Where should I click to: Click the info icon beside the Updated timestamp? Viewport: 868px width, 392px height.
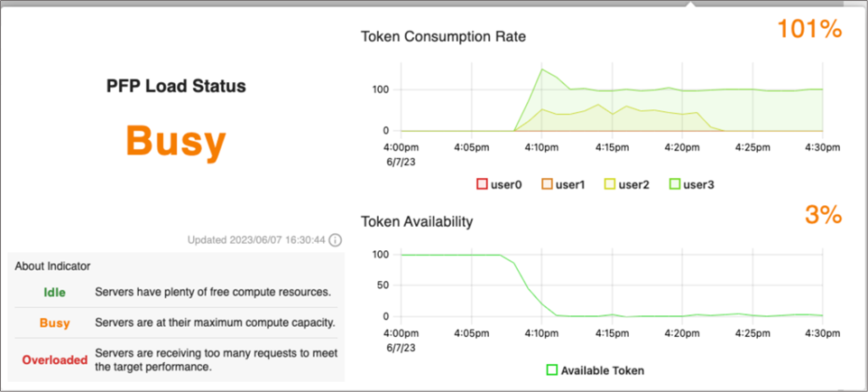pyautogui.click(x=336, y=240)
